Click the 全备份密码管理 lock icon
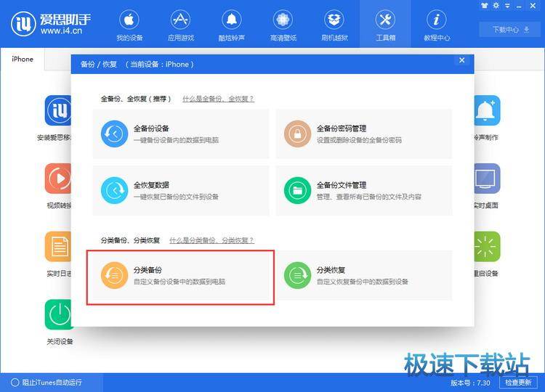The height and width of the screenshot is (392, 545). 297,134
